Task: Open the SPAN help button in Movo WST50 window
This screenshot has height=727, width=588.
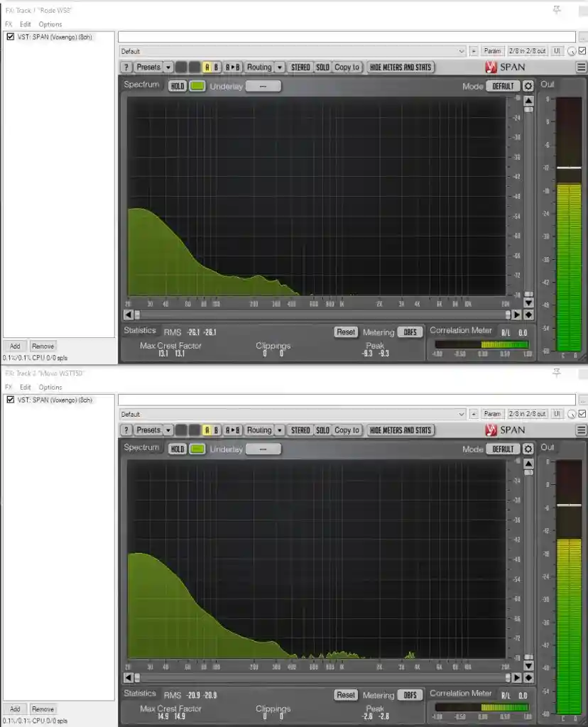Action: tap(126, 430)
